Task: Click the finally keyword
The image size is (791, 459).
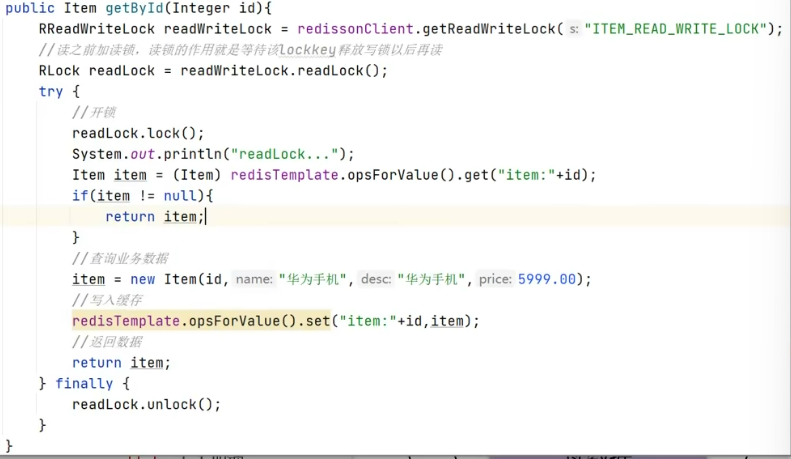Action: coord(85,383)
